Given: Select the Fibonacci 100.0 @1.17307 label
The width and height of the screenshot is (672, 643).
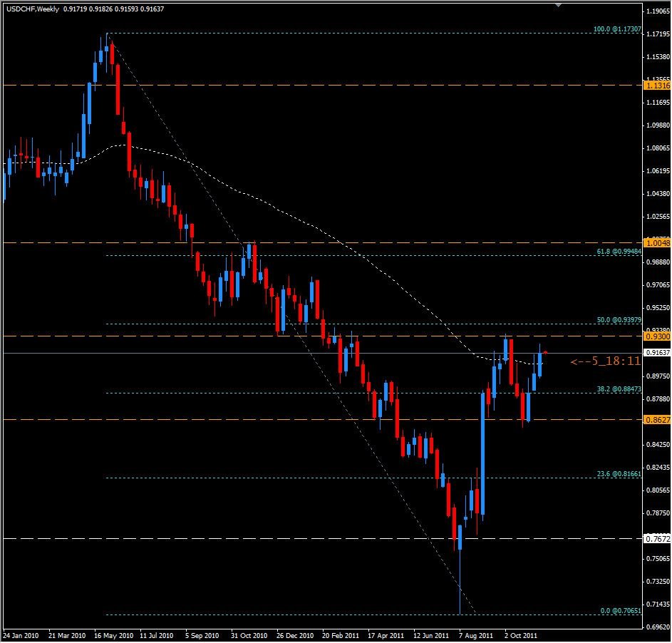Looking at the screenshot, I should pyautogui.click(x=618, y=30).
